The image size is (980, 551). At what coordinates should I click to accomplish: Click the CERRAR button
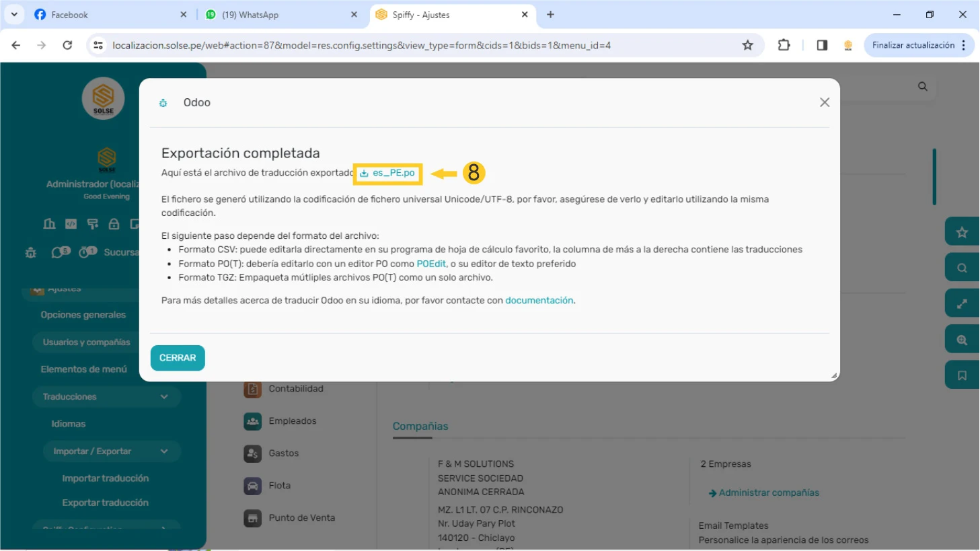178,358
